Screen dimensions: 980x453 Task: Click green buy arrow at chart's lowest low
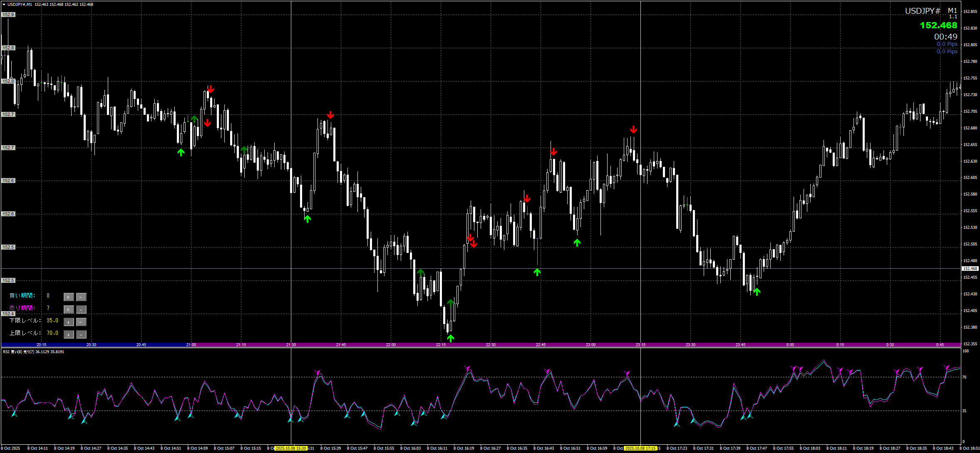(x=450, y=338)
